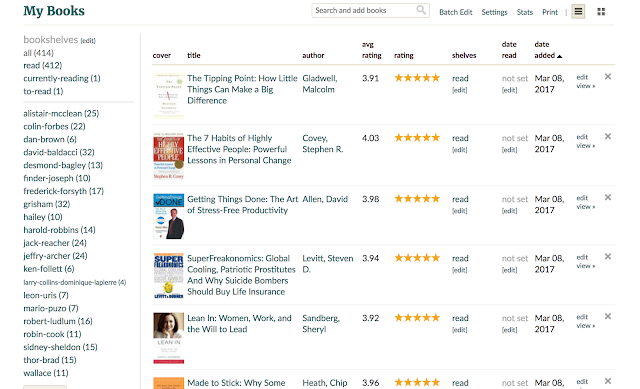640x389 pixels.
Task: Open the grisham (32) shelf
Action: 47,204
